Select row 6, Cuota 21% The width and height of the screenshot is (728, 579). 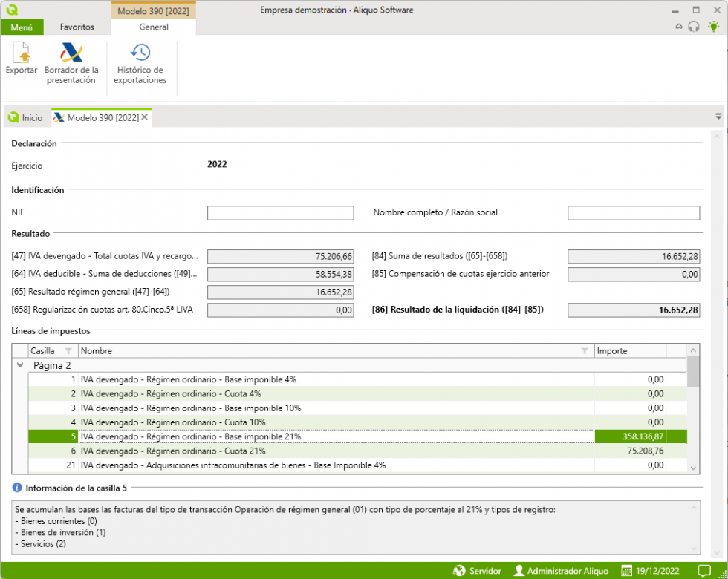(297, 451)
